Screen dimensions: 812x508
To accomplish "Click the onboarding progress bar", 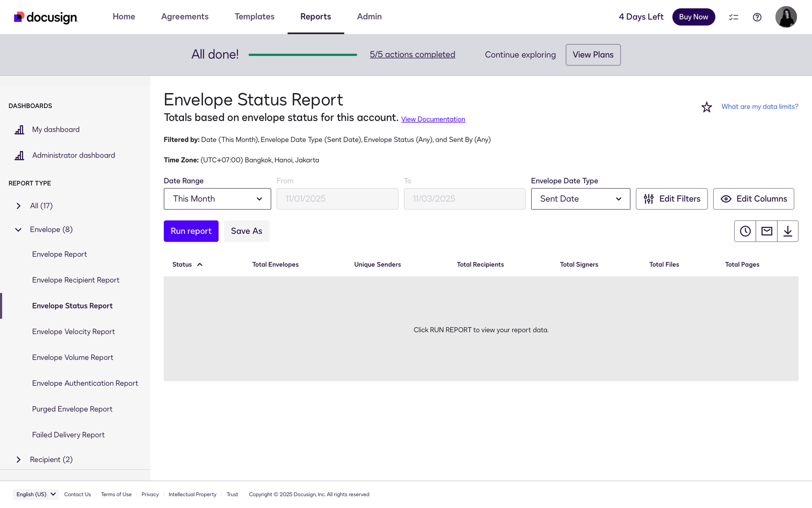I will [x=303, y=55].
